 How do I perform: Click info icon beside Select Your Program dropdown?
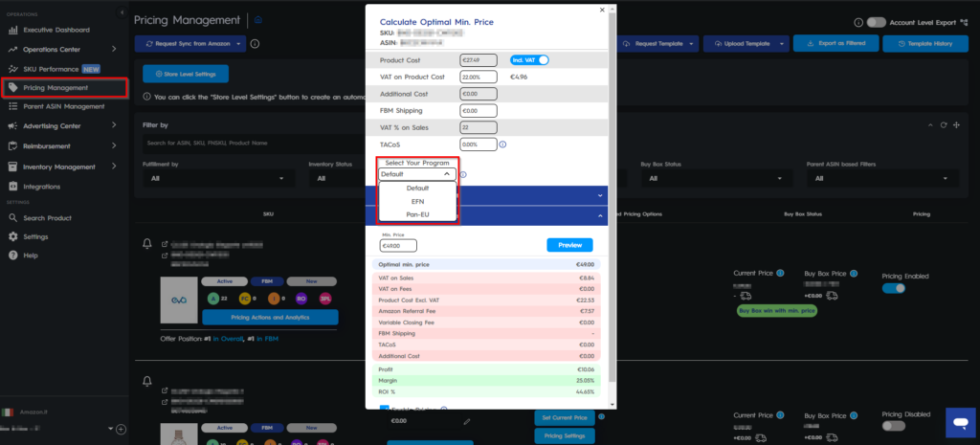[x=463, y=174]
